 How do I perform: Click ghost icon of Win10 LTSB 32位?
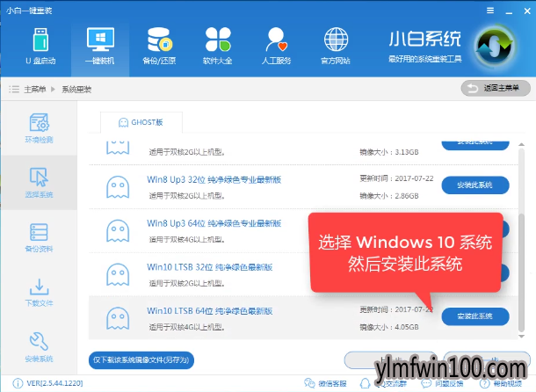coord(118,275)
